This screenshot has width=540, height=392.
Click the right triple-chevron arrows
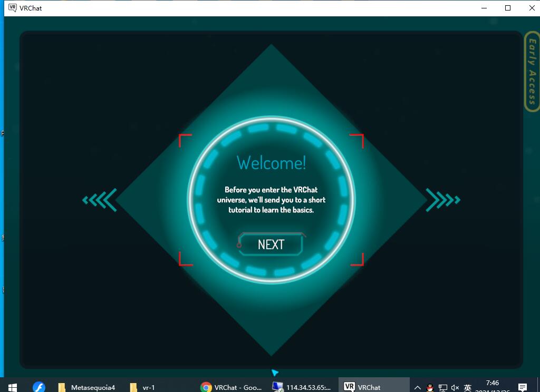tap(443, 200)
